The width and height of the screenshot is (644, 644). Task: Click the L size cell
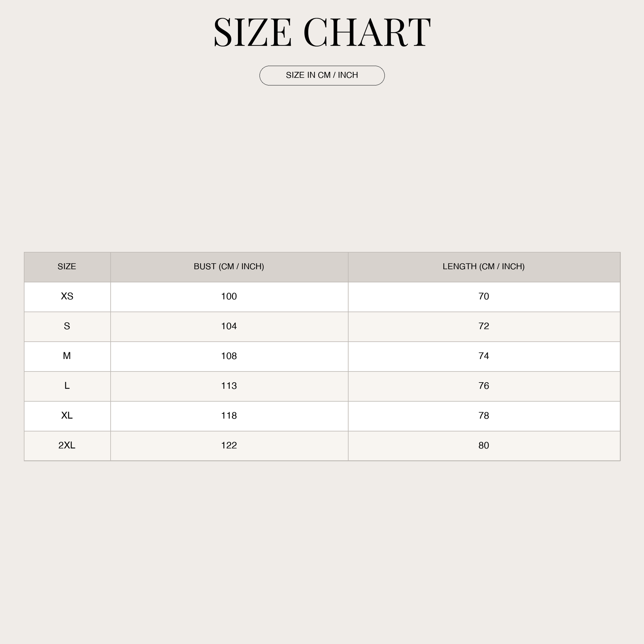[x=67, y=386]
